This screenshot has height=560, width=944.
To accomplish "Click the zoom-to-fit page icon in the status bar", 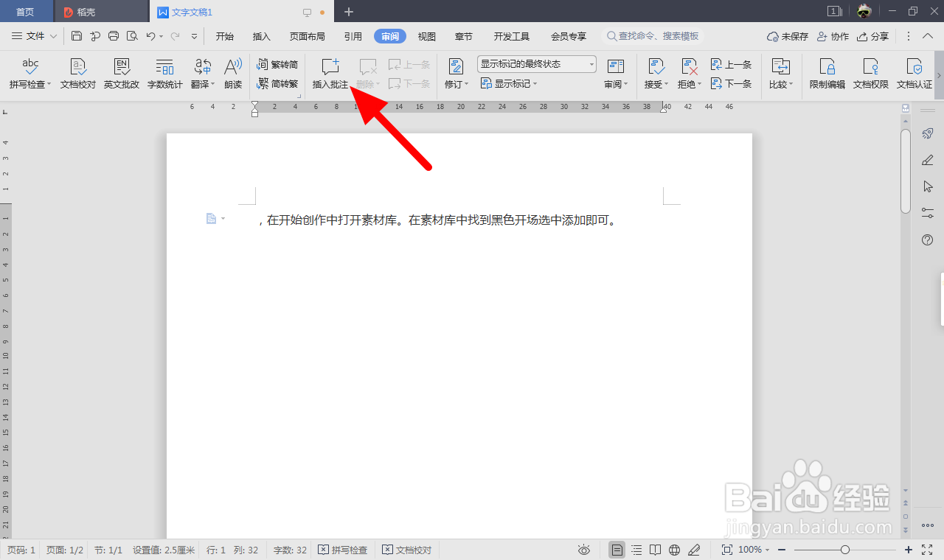I will 726,550.
